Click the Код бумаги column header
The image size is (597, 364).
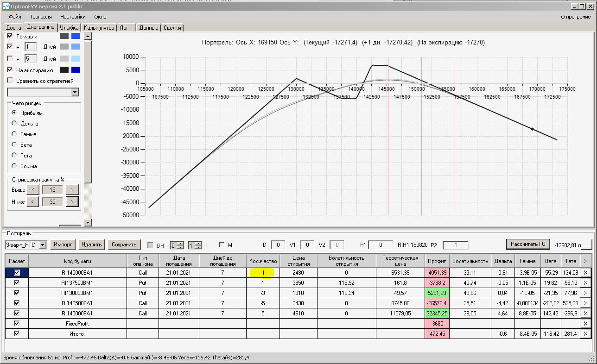[x=78, y=261]
